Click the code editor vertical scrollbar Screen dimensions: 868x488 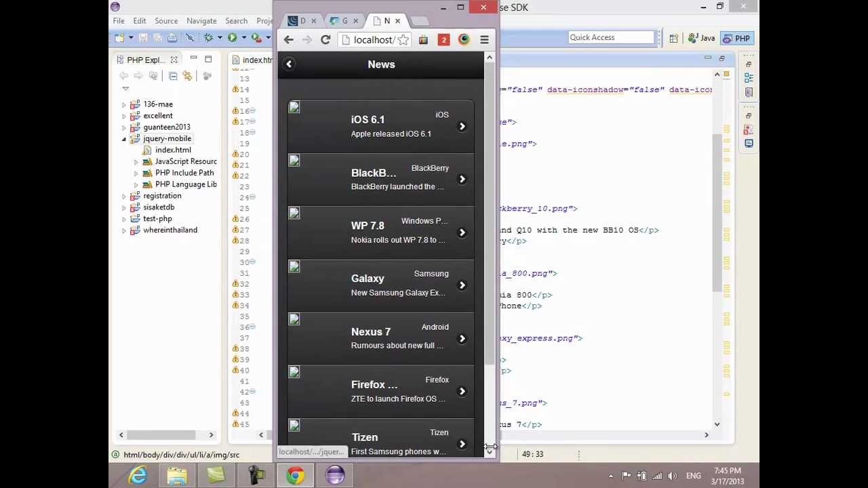717,213
